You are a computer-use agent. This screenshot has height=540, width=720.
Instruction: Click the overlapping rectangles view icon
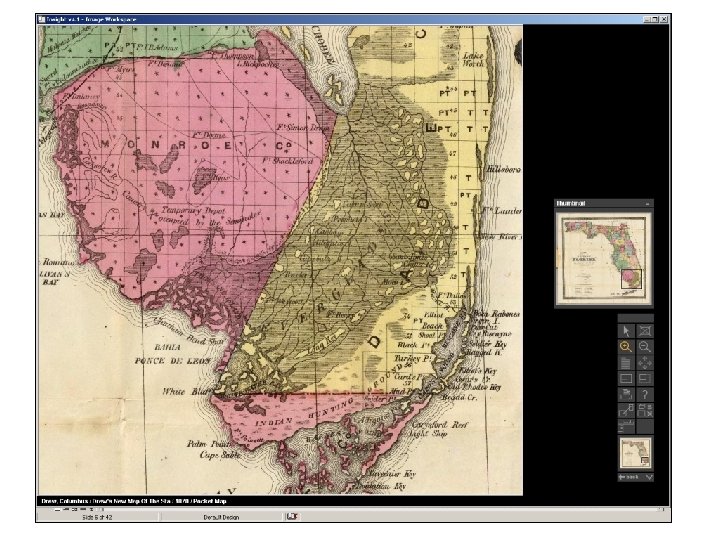pos(645,379)
